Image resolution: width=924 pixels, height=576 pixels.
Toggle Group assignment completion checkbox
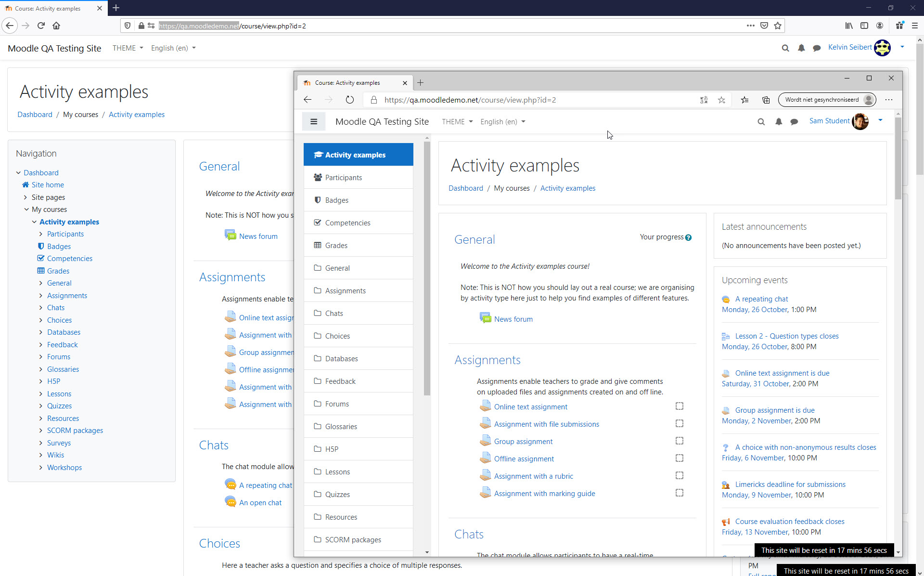tap(679, 441)
